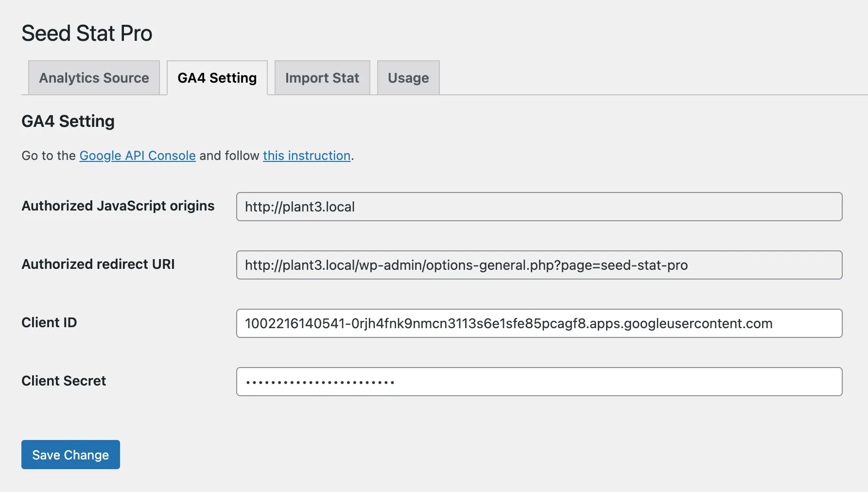Follow the "this instruction" link
This screenshot has width=868, height=492.
pyautogui.click(x=306, y=156)
